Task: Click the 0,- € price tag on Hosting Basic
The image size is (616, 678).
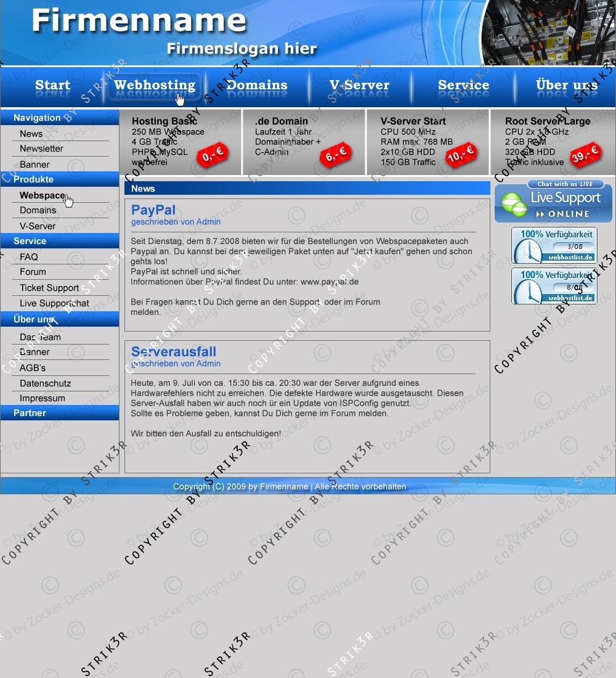Action: point(212,156)
